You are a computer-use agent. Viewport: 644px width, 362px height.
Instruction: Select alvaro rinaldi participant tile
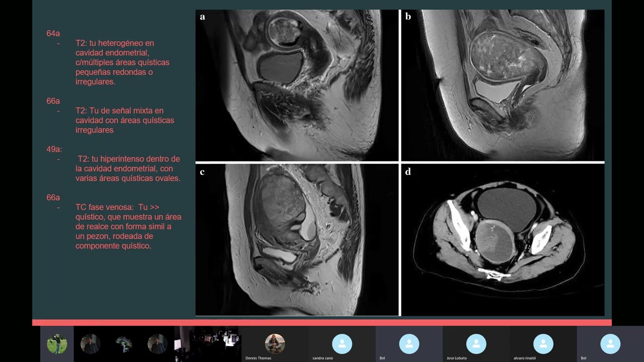coord(543,344)
